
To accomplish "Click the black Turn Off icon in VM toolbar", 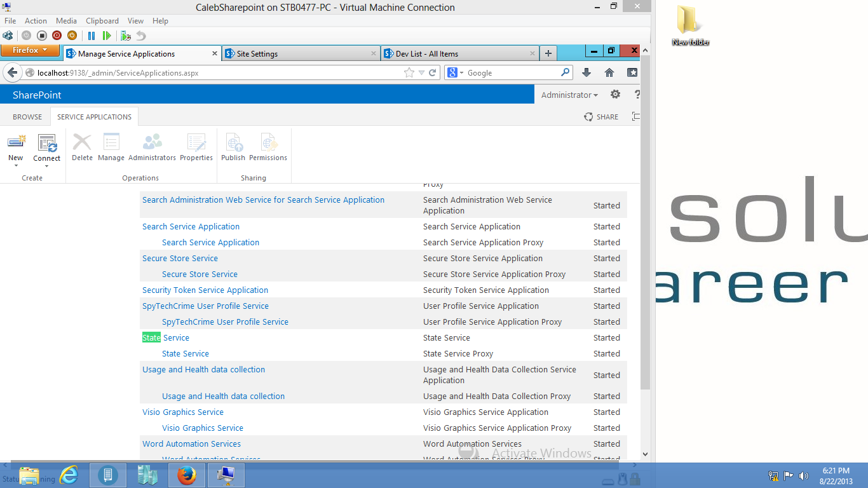I will (x=41, y=36).
